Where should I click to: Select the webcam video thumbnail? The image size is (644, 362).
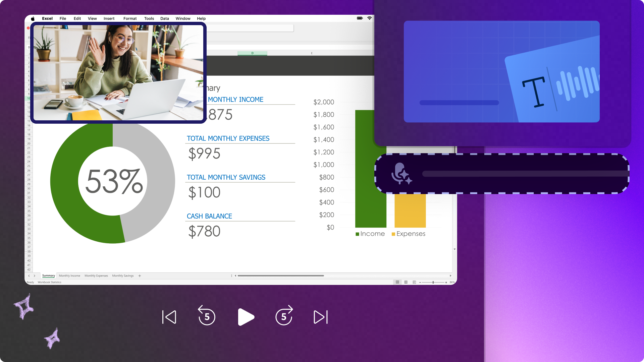[118, 73]
